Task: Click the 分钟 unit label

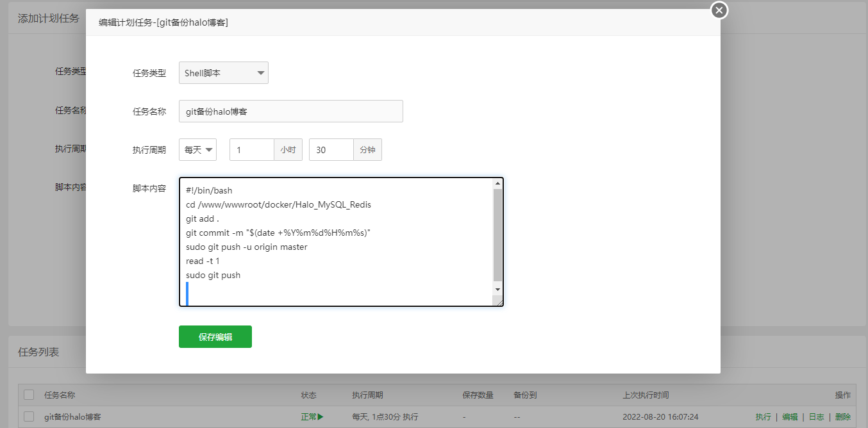Action: point(367,150)
